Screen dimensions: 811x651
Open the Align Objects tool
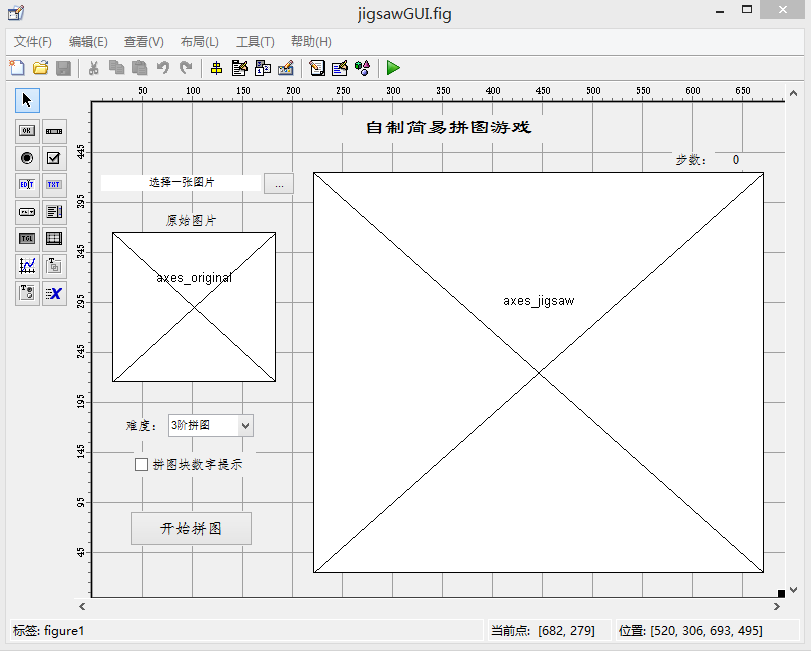(216, 68)
